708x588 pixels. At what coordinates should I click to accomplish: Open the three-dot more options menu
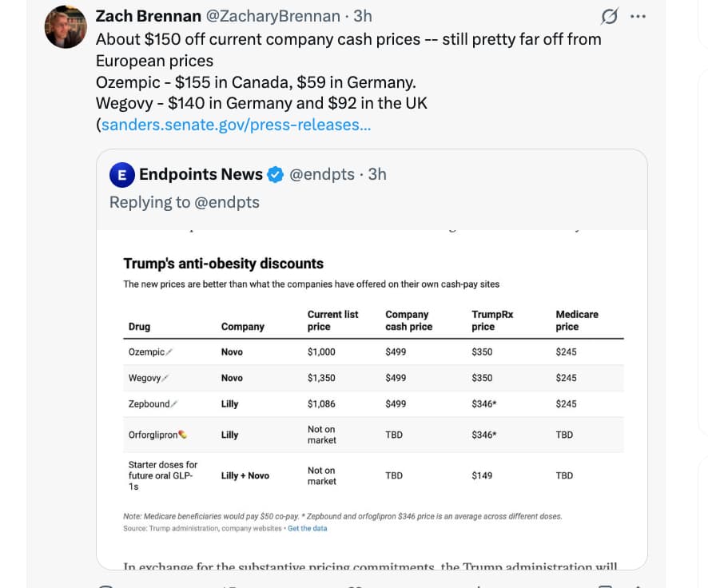[x=638, y=16]
